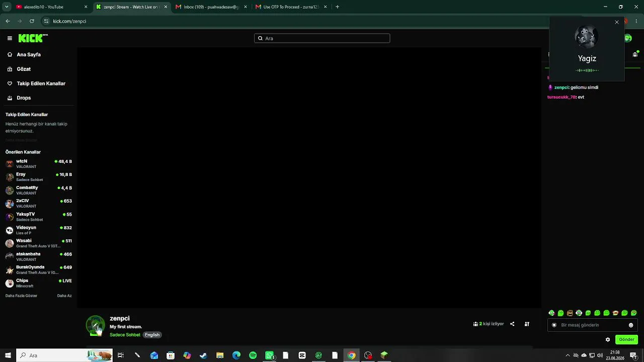Screen dimensions: 644x362
Task: Open BurakOyunda channel avatar
Action: coord(10,270)
